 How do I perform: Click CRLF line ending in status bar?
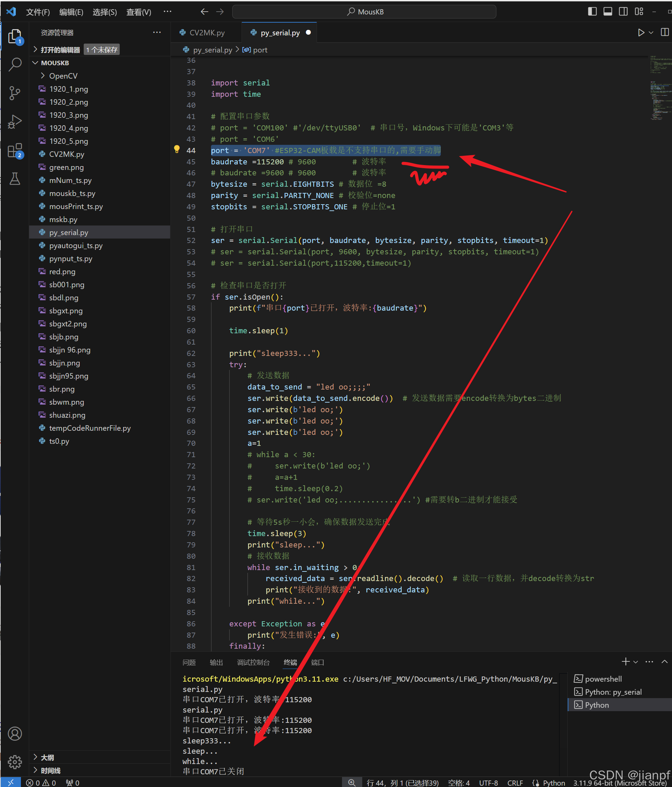pyautogui.click(x=515, y=783)
